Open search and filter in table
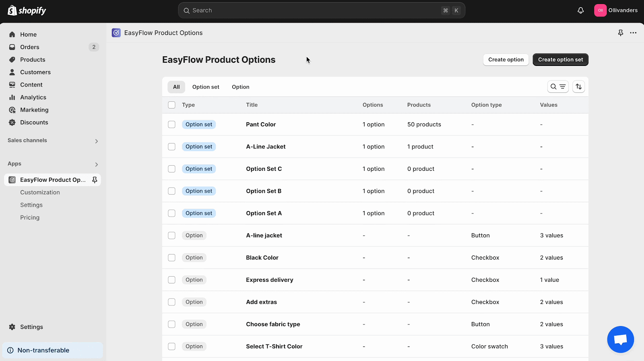This screenshot has width=644, height=361. [558, 87]
